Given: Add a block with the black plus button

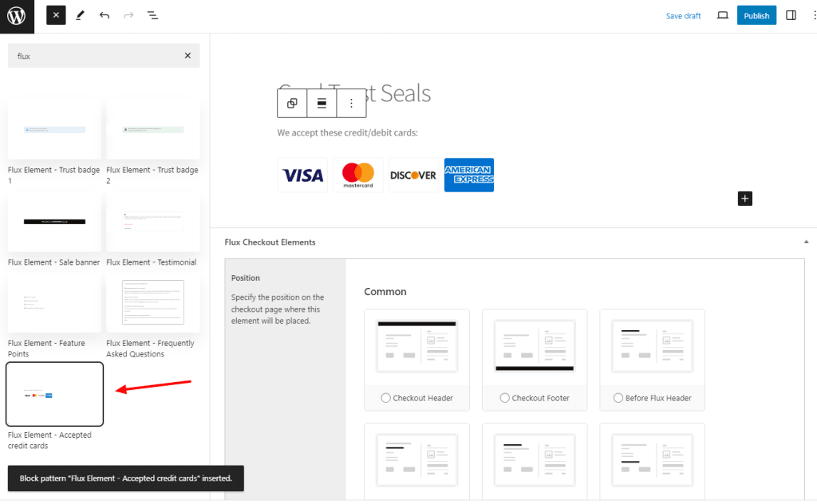Looking at the screenshot, I should (744, 199).
